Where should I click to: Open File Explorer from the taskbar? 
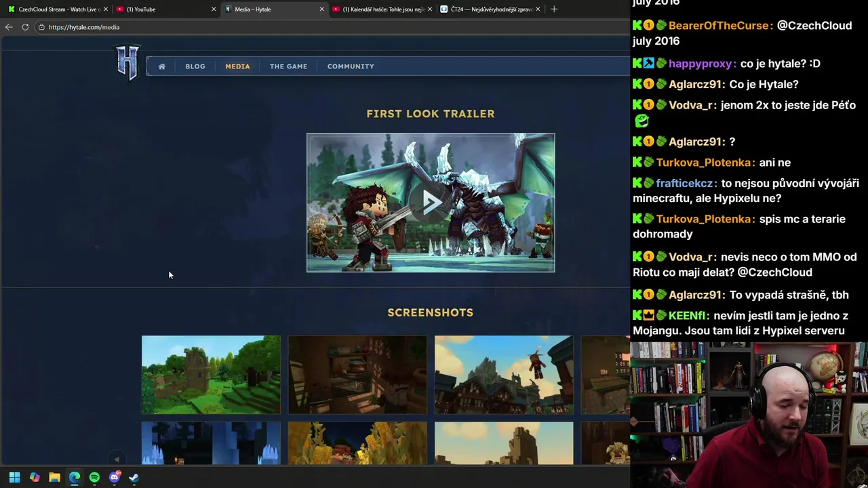[x=54, y=477]
